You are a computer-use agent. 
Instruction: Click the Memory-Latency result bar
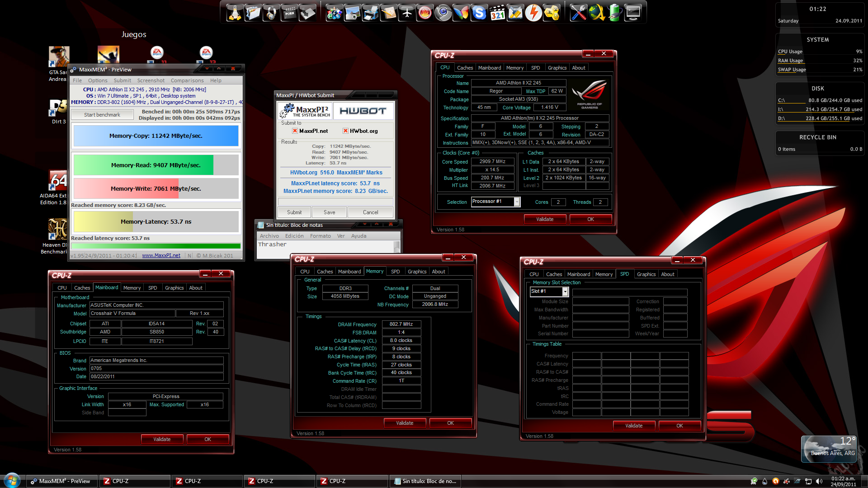coord(156,222)
